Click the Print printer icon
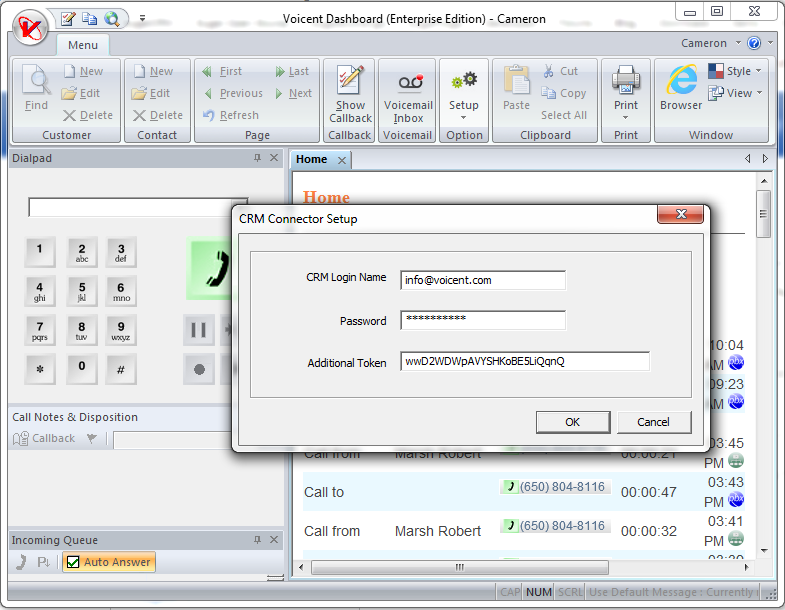The height and width of the screenshot is (610, 785). tap(626, 81)
